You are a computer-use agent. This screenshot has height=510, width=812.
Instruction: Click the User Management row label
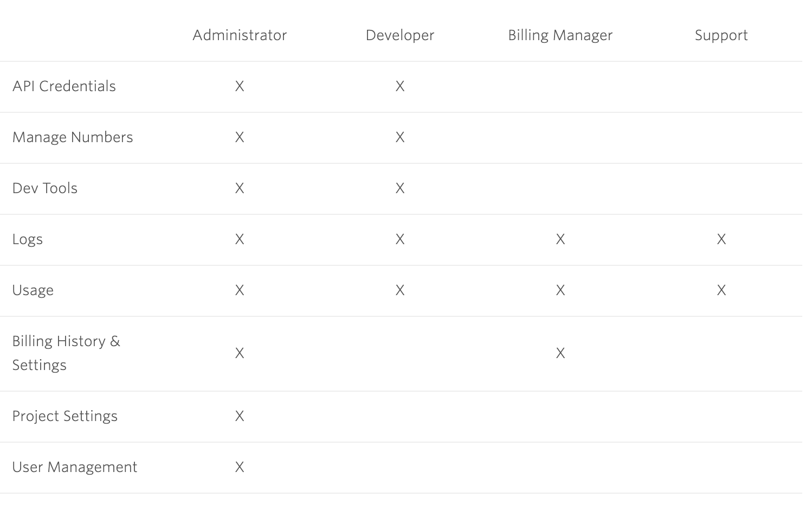tap(75, 467)
